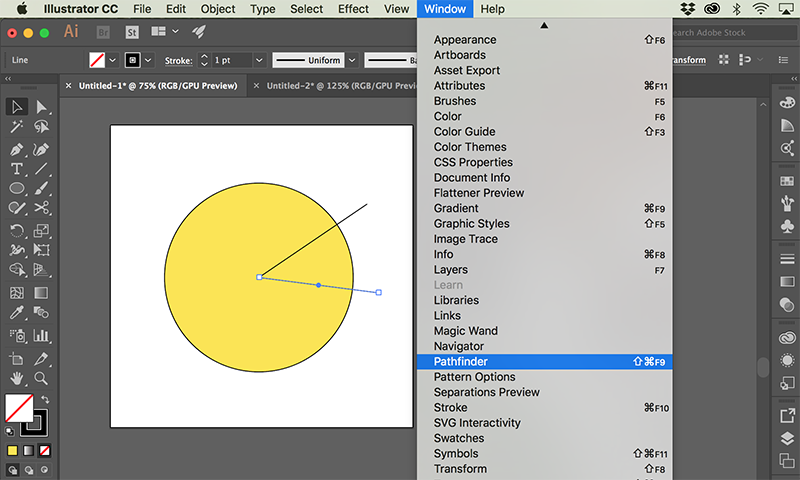Viewport: 800px width, 480px height.
Task: Click the Stroke label link
Action: pyautogui.click(x=179, y=61)
